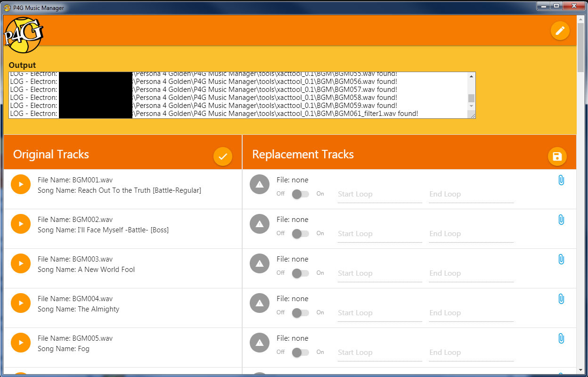The height and width of the screenshot is (377, 588).
Task: Click the End Loop field for BGM001 replacement
Action: coord(471,195)
